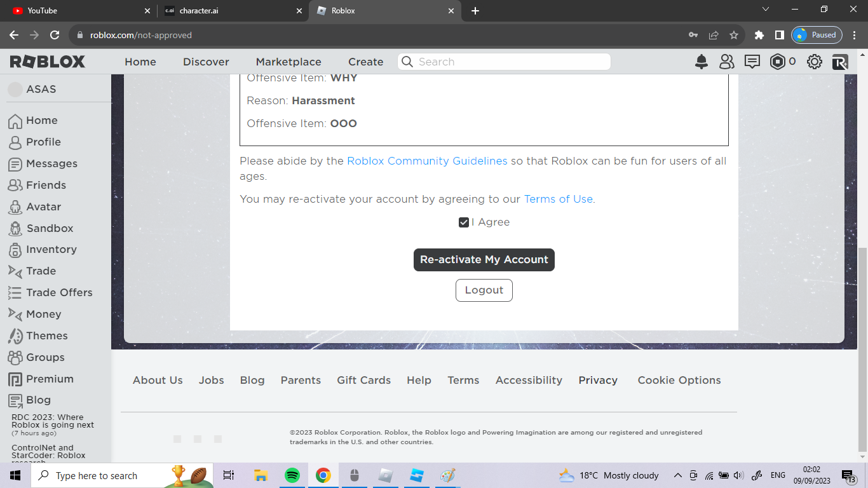Open the Create menu item
This screenshot has height=488, width=868.
pyautogui.click(x=366, y=62)
